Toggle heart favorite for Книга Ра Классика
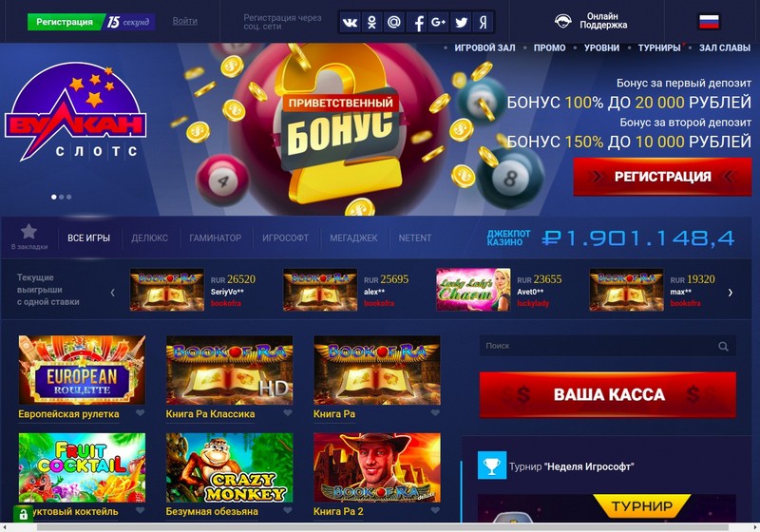 click(288, 413)
